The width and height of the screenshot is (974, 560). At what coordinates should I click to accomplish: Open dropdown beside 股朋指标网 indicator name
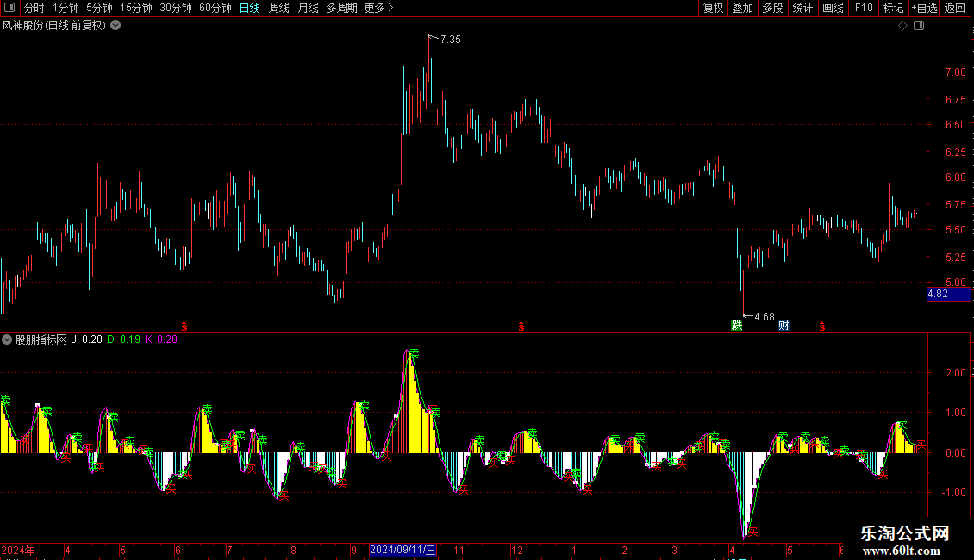coord(7,339)
